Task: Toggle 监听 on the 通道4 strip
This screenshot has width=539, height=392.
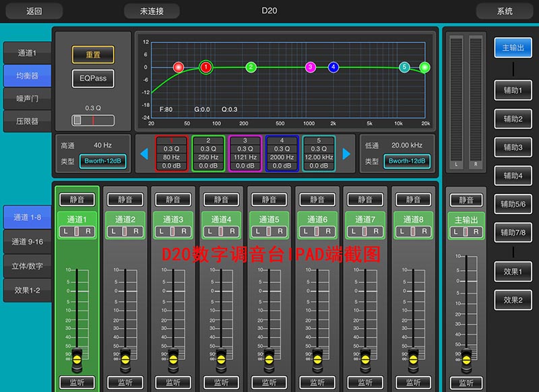Action: coord(221,383)
